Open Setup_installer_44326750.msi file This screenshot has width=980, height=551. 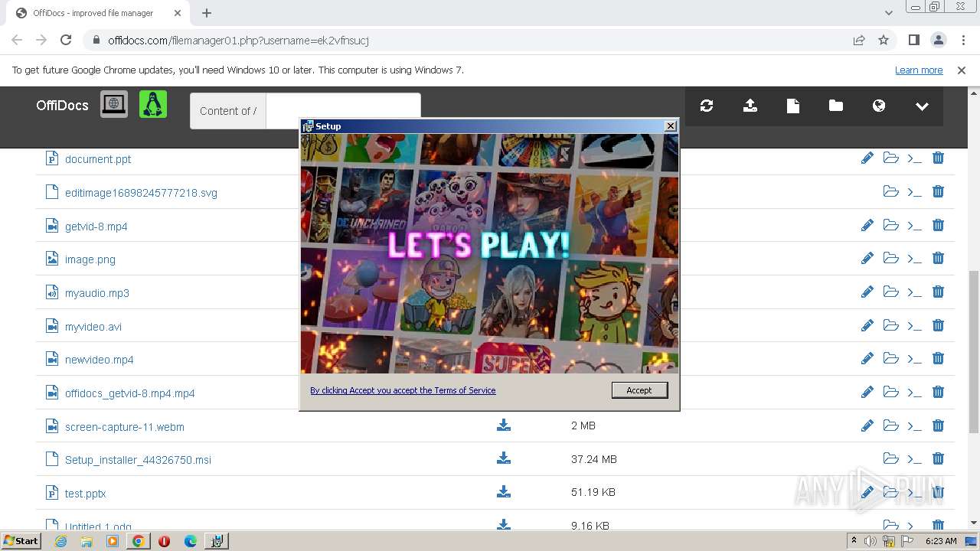pyautogui.click(x=138, y=460)
